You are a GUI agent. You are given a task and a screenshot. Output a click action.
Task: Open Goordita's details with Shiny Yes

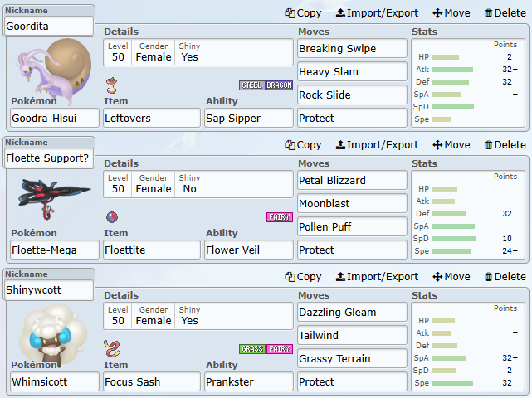[x=198, y=52]
